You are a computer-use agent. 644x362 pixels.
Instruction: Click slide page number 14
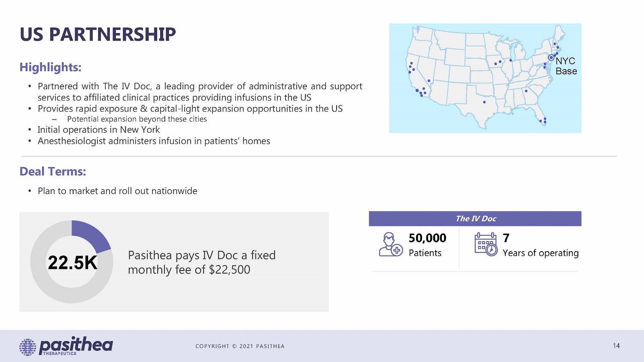point(616,346)
